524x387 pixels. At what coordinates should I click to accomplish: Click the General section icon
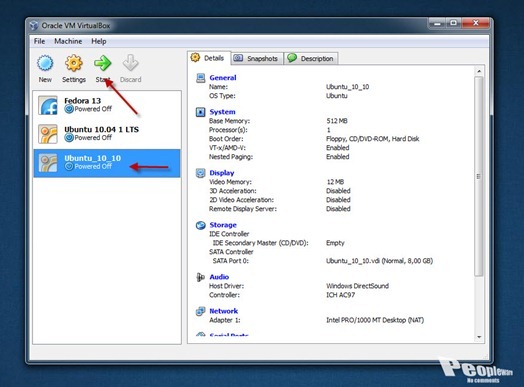[x=201, y=78]
